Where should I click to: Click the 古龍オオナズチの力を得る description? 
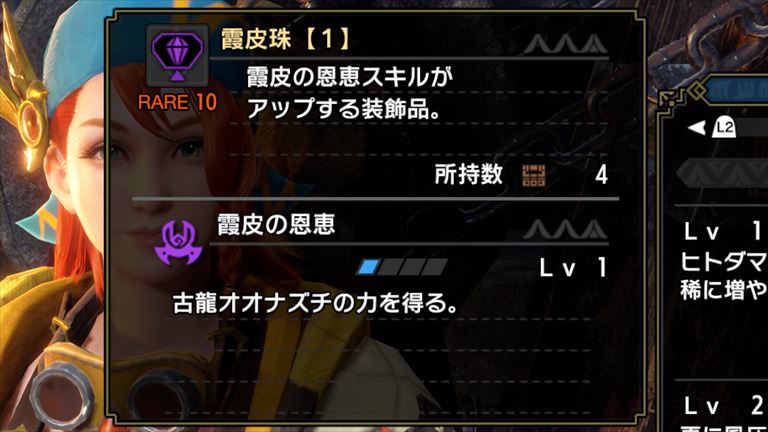315,303
